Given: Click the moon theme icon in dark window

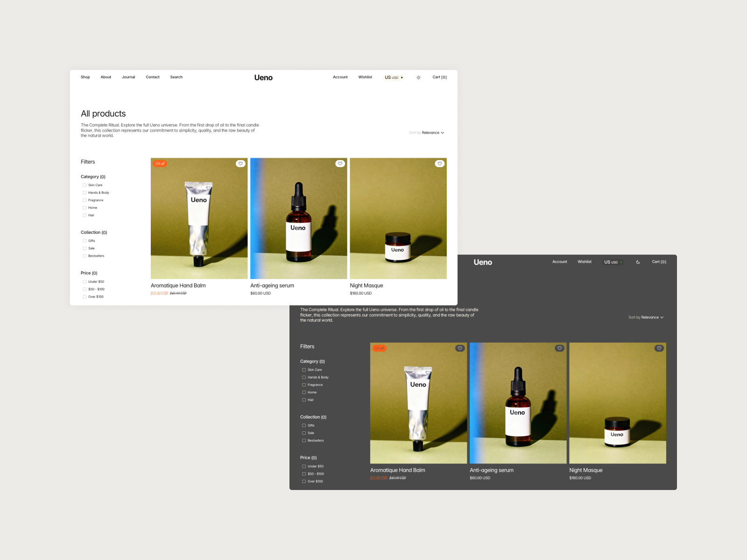Looking at the screenshot, I should click(638, 262).
